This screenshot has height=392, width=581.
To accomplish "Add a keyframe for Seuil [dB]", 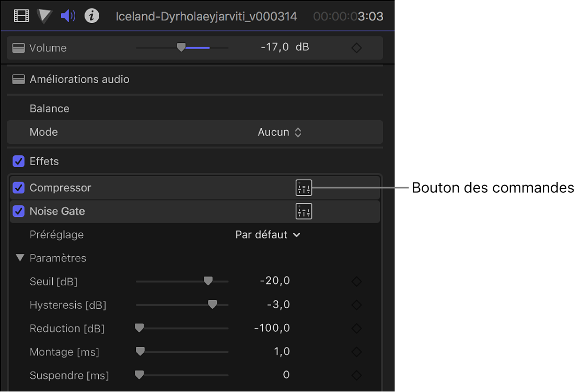I will point(356,281).
